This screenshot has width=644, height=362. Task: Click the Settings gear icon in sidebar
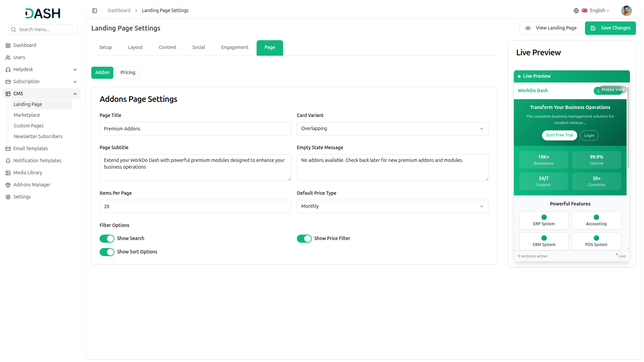click(x=8, y=197)
